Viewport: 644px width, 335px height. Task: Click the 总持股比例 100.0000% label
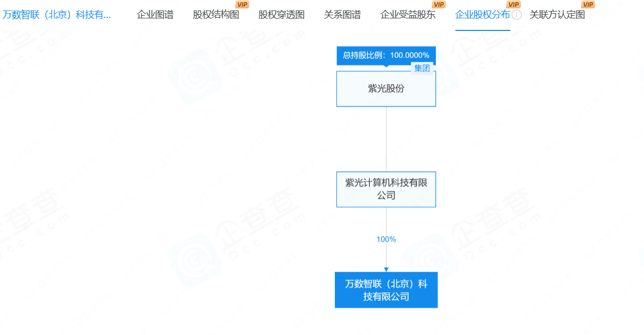386,55
